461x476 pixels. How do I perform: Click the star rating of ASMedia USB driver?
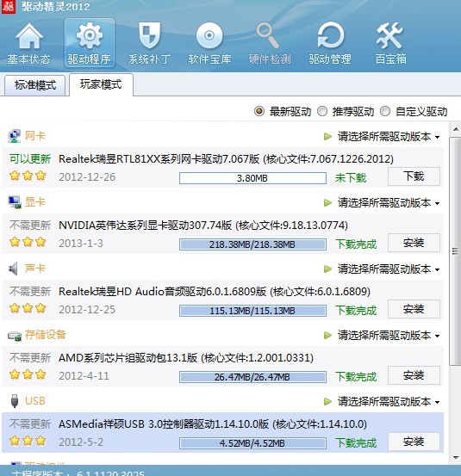coord(28,441)
